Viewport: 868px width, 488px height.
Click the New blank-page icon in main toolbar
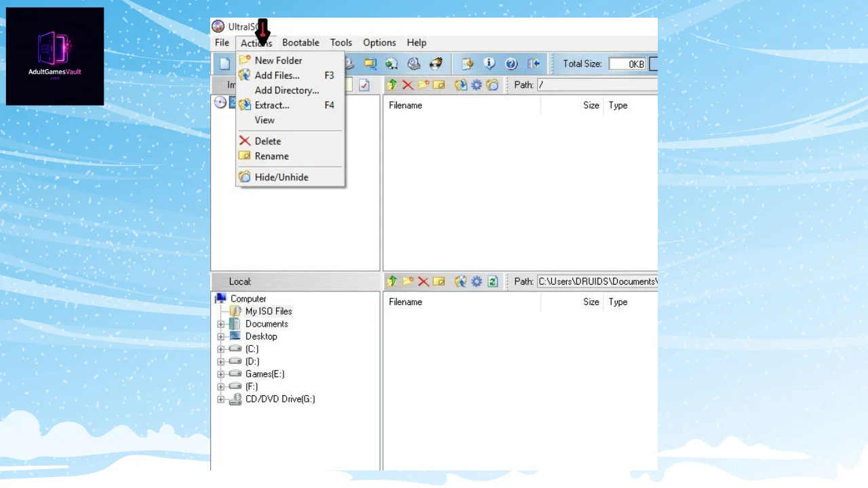tap(224, 64)
